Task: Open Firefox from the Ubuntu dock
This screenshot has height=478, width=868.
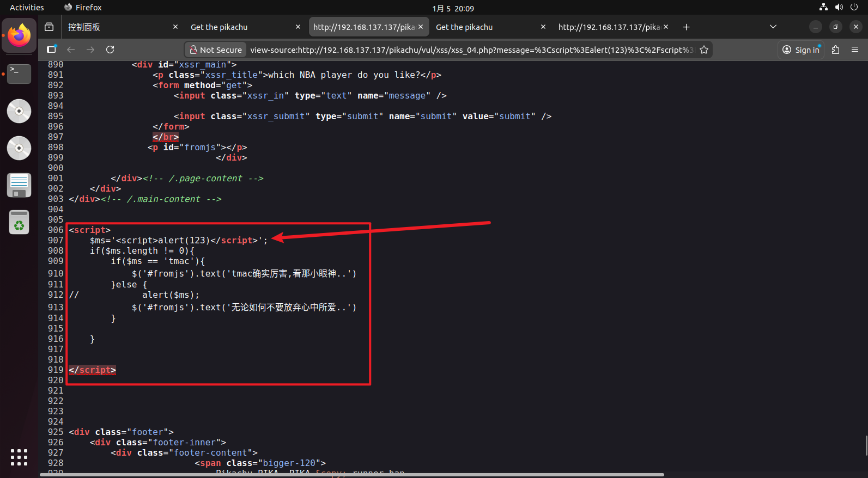Action: 19,35
